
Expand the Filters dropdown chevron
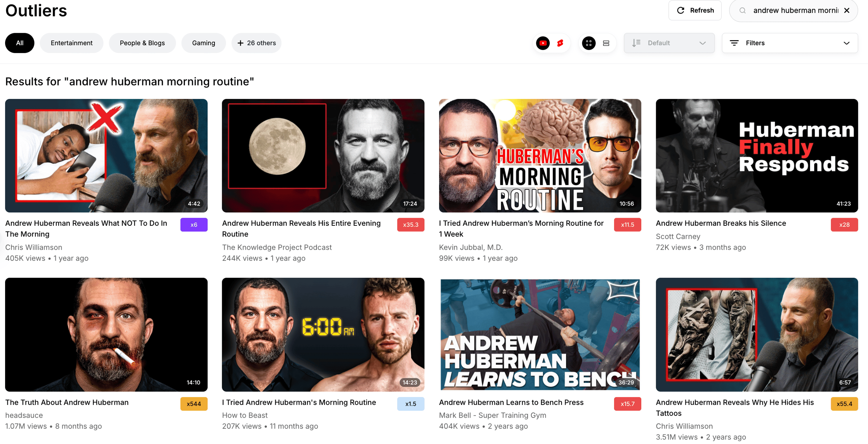(x=847, y=43)
